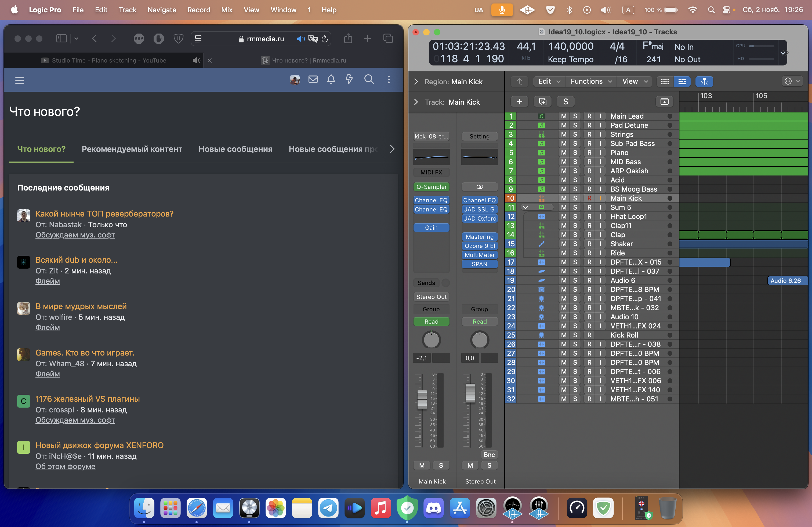
Task: Select the Audio 6.26 region in timeline
Action: coord(788,281)
